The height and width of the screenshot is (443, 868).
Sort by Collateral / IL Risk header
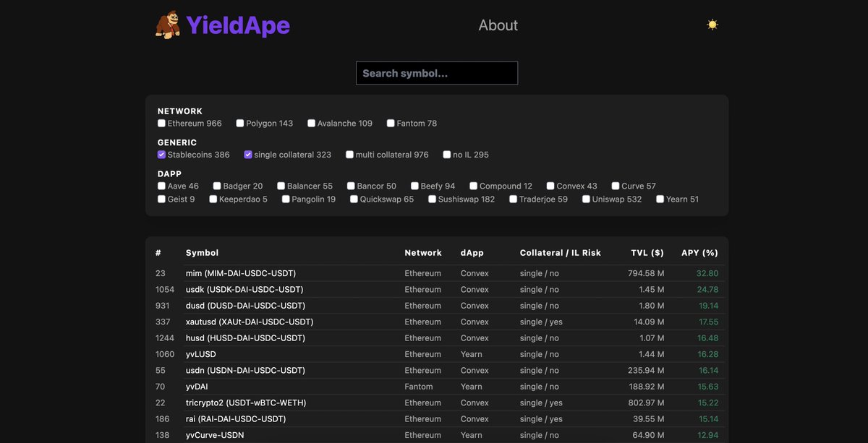561,253
